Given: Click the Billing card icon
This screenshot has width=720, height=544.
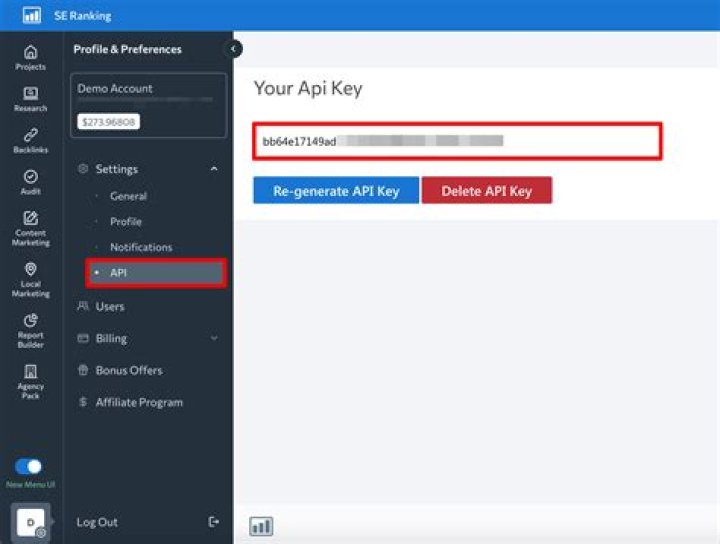Looking at the screenshot, I should pyautogui.click(x=83, y=338).
